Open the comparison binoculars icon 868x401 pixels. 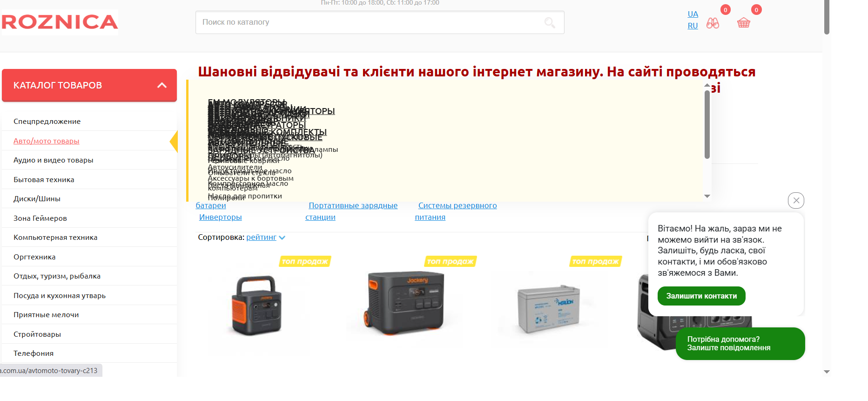[713, 23]
